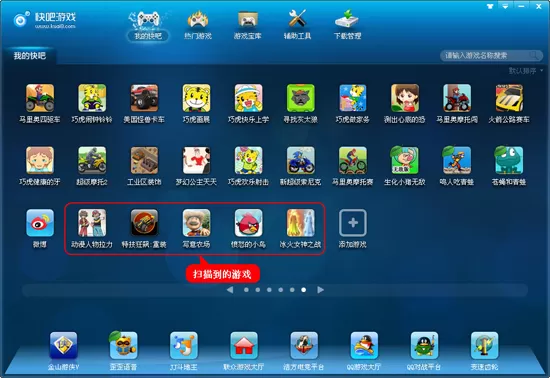Viewport: 550px width, 378px height.
Task: Launch the 火箭公路赛车 yellow race car game
Action: point(509,98)
